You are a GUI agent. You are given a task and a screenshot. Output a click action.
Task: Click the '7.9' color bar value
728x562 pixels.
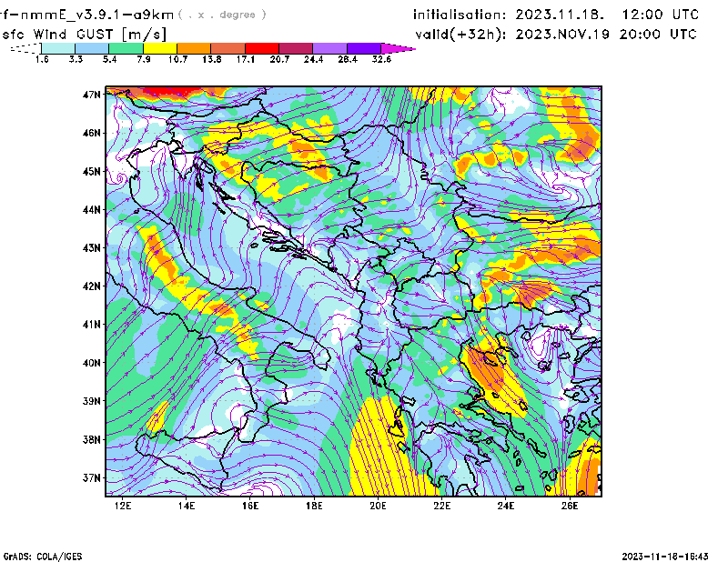[x=144, y=59]
